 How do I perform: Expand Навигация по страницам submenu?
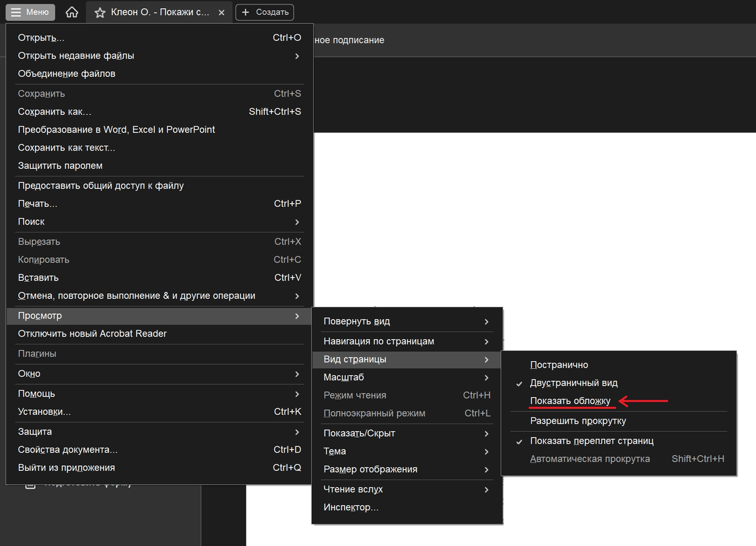(408, 341)
